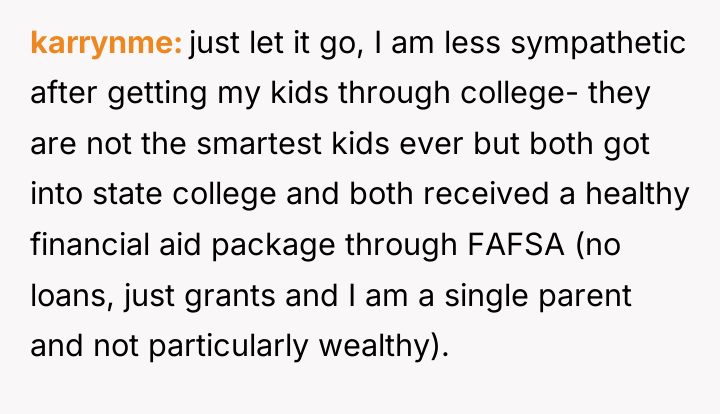Click the word "kids" after "smartest"
The width and height of the screenshot is (720, 414).
(x=360, y=144)
